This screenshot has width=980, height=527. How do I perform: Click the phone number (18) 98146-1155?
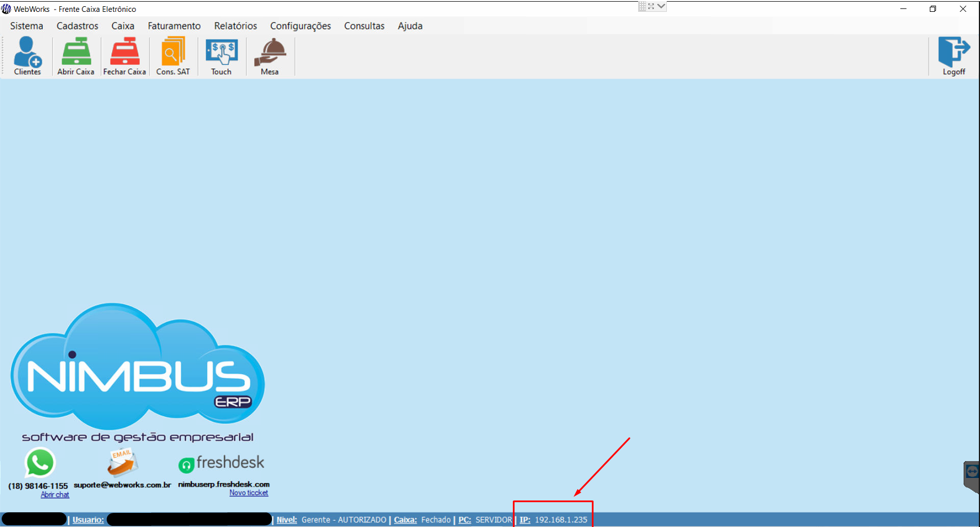[x=38, y=486]
